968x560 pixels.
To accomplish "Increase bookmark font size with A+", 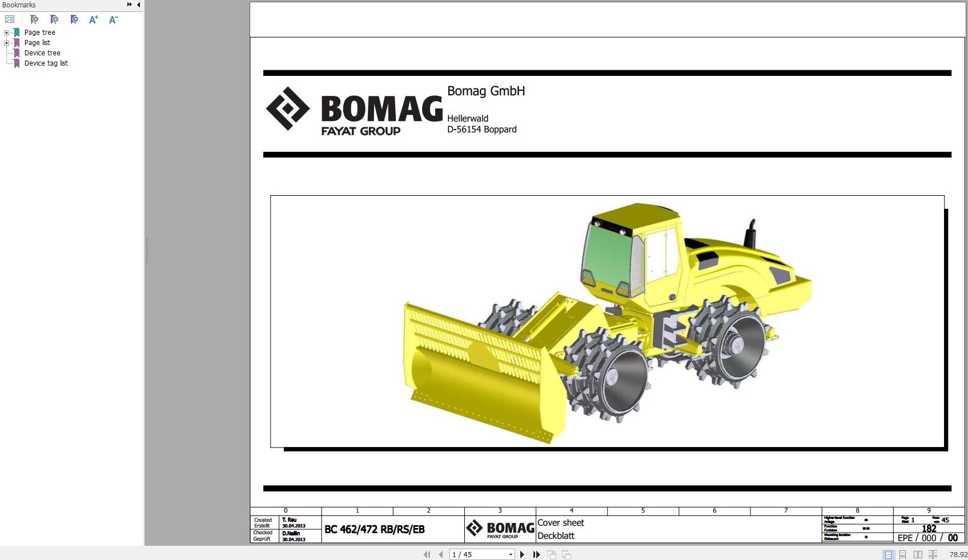I will point(94,19).
